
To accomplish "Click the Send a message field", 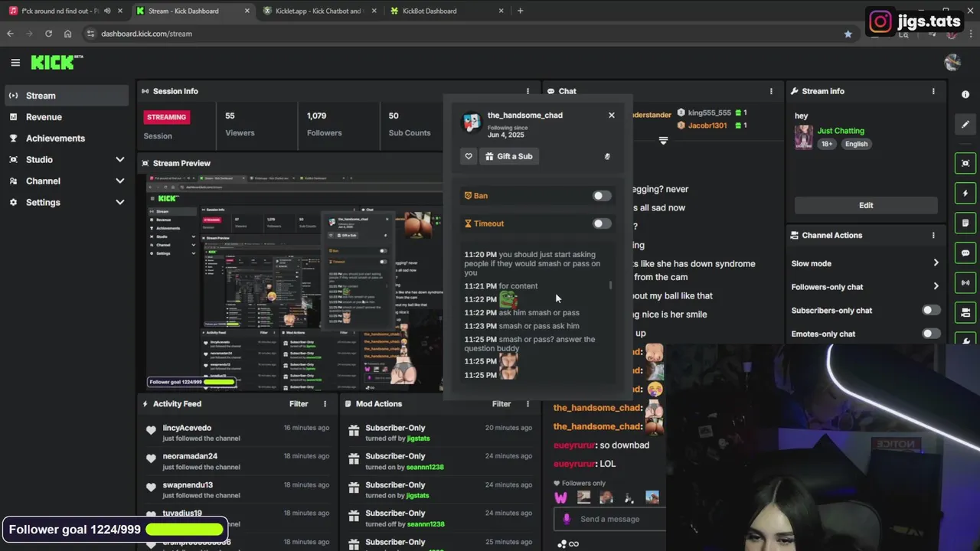I will pos(610,519).
